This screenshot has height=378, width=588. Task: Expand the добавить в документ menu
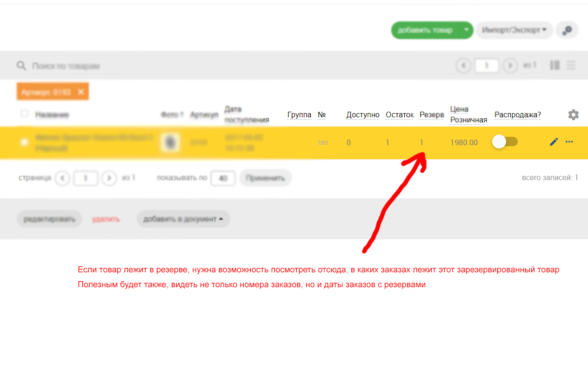click(x=183, y=219)
